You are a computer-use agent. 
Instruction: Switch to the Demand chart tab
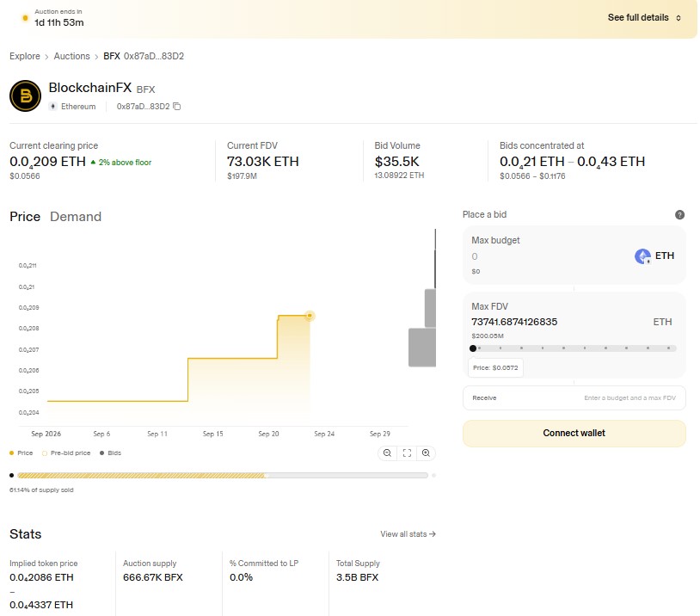point(76,217)
